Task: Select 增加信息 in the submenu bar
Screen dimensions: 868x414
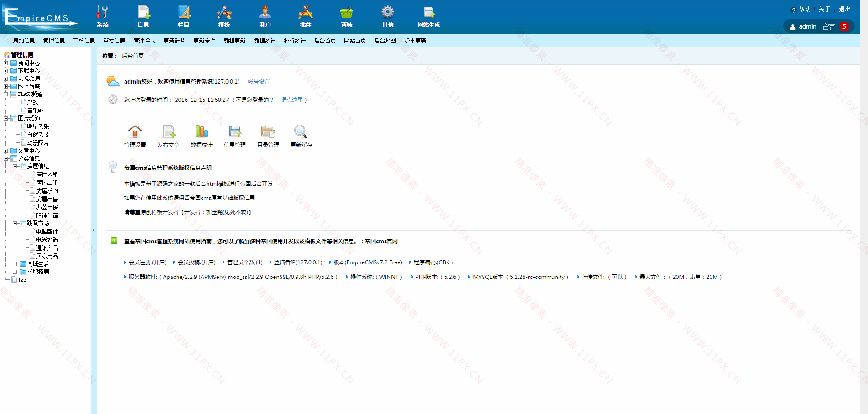Action: (x=24, y=41)
